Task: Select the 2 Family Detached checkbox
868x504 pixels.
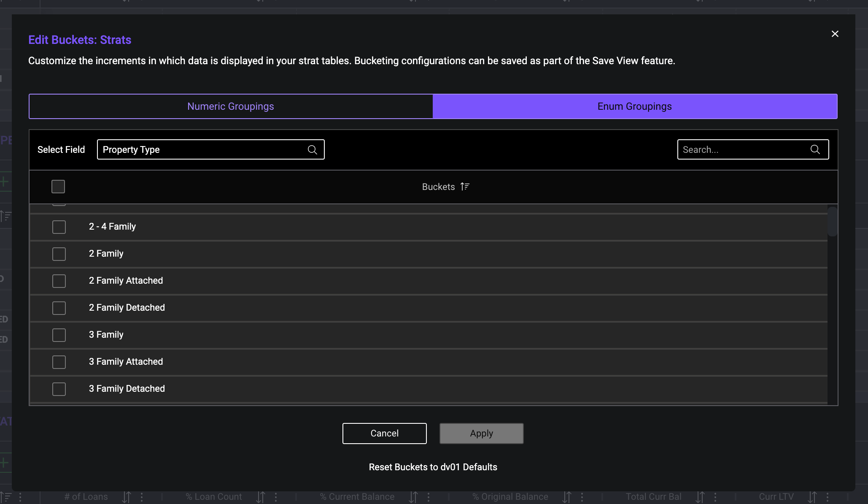Action: [59, 308]
